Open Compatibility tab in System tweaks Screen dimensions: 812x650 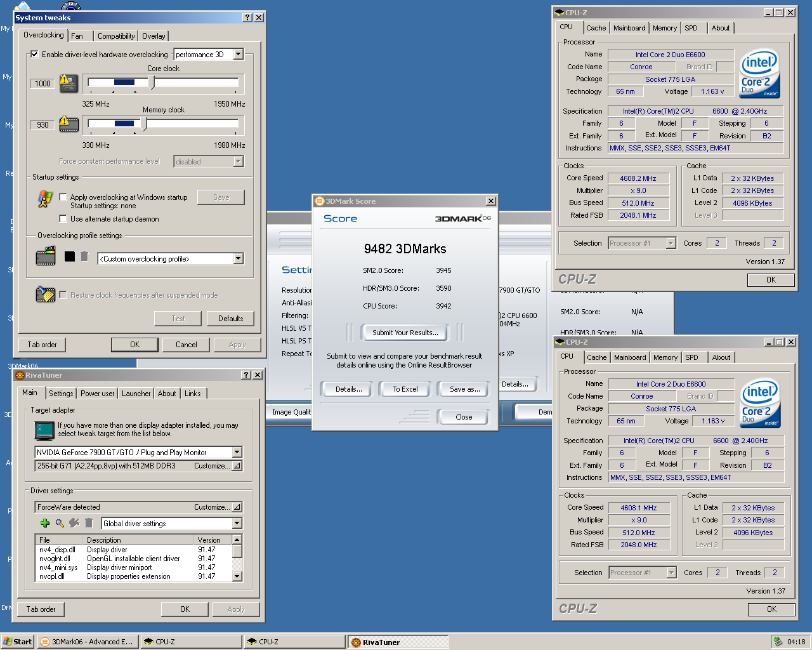[x=116, y=36]
